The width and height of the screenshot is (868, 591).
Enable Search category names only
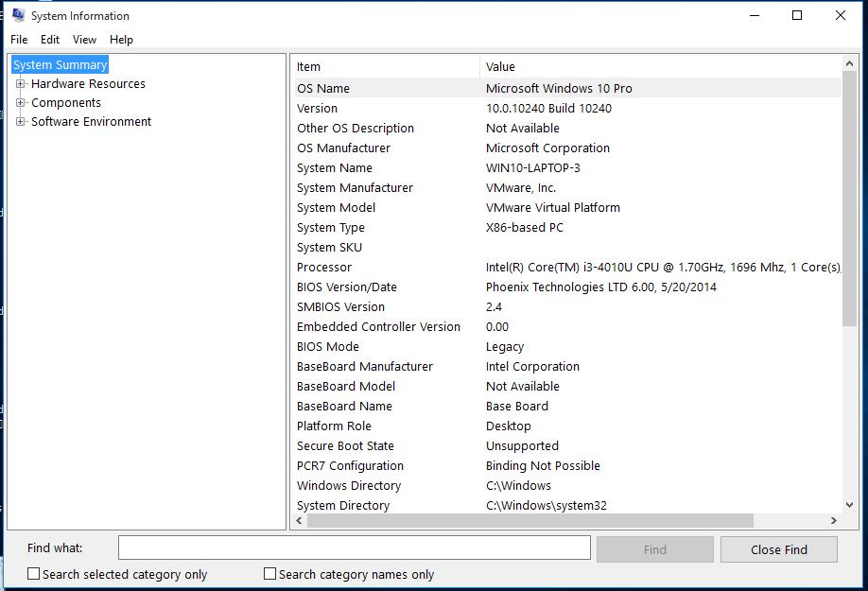(269, 574)
